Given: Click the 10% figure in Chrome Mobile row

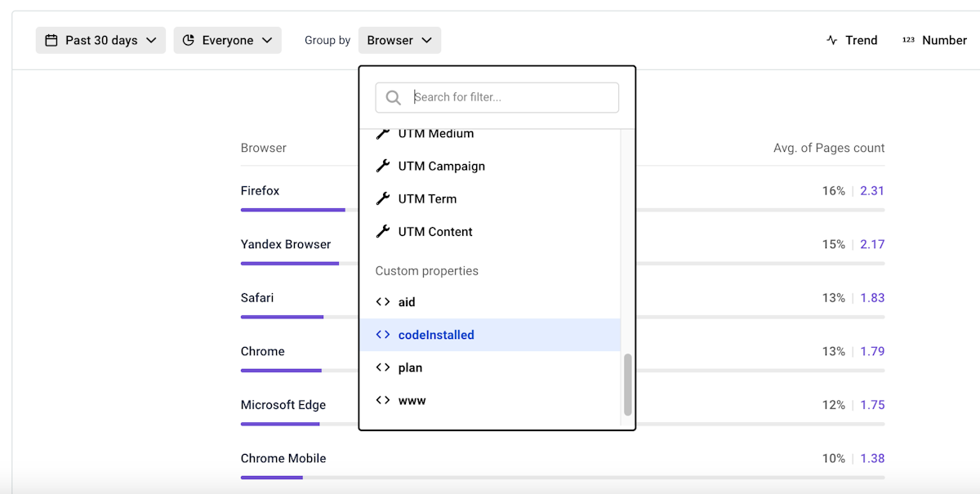Looking at the screenshot, I should click(x=834, y=458).
